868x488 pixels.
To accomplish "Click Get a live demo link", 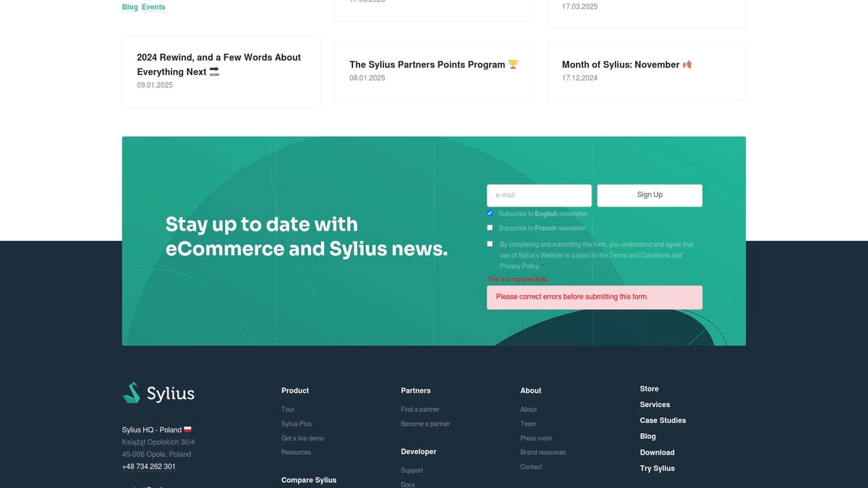I will coord(303,438).
